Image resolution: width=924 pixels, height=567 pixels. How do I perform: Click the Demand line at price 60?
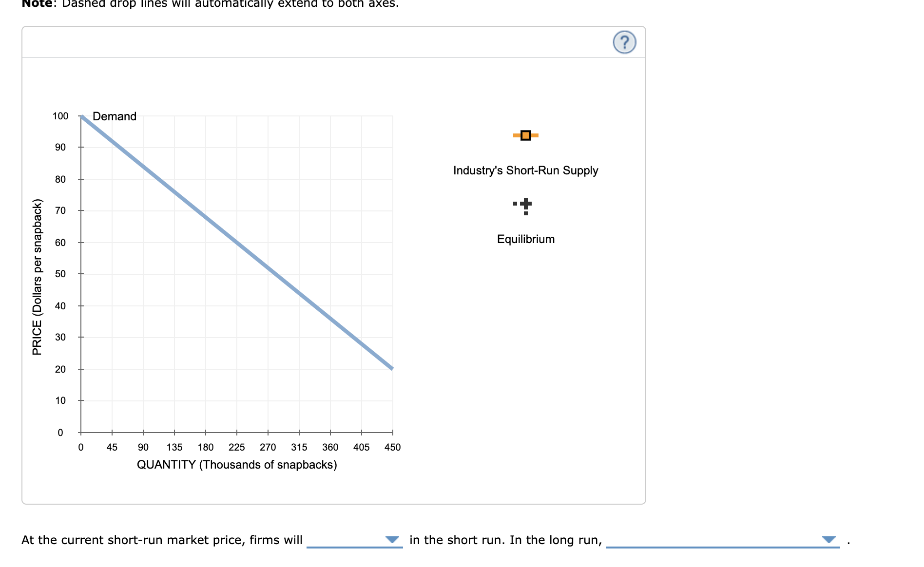(237, 242)
